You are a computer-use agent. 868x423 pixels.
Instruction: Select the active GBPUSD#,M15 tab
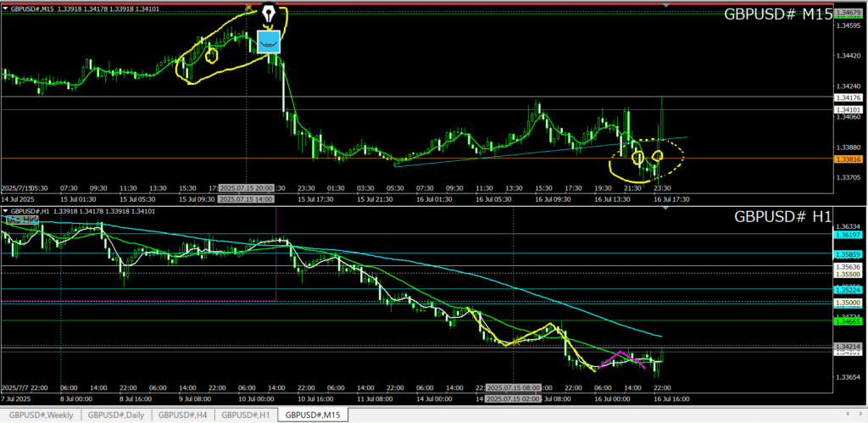pos(313,415)
